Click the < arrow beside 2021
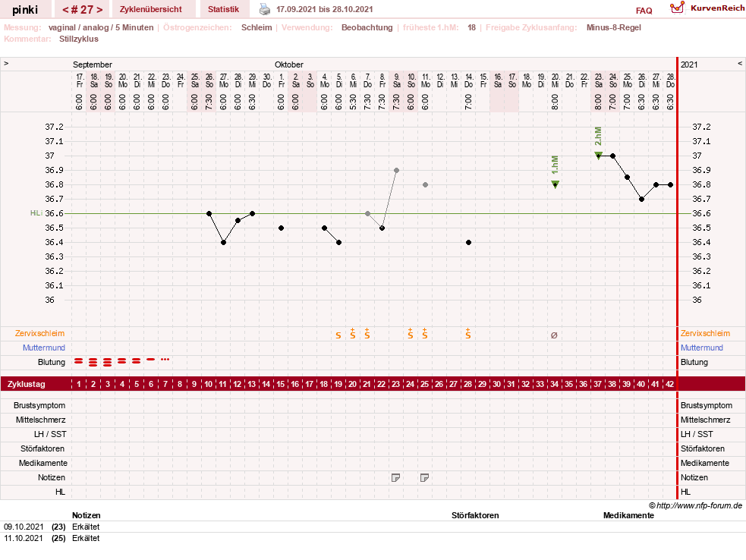Screen dimensions: 746x560 (740, 63)
